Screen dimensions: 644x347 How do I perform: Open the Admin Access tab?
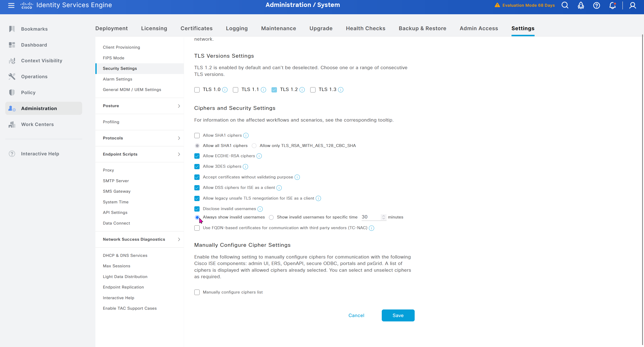(x=479, y=29)
